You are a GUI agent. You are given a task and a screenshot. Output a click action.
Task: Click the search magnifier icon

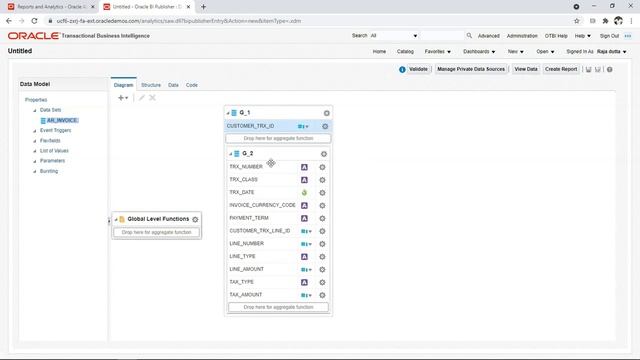pos(469,36)
